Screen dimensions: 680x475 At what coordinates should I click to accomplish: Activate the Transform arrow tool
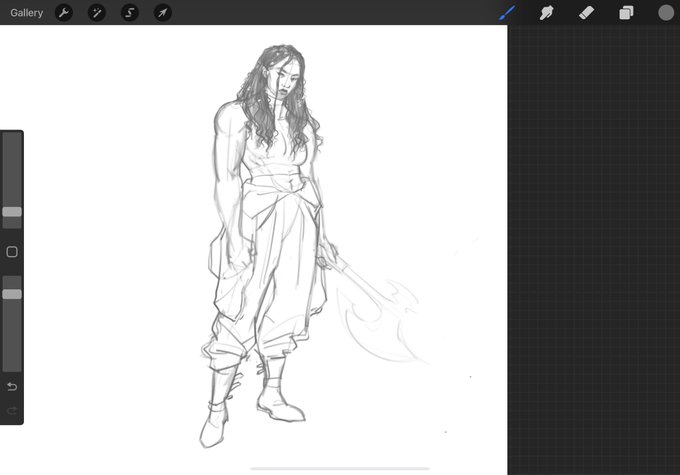pyautogui.click(x=163, y=13)
